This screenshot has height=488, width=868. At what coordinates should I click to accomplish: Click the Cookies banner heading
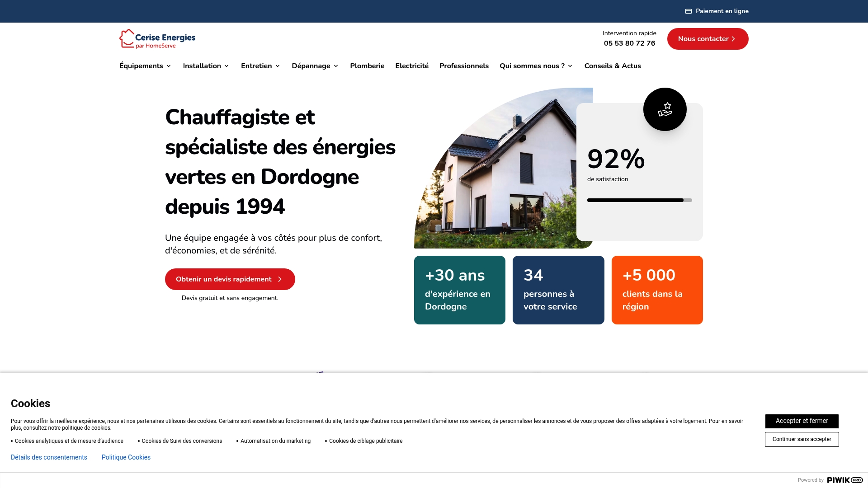click(30, 404)
